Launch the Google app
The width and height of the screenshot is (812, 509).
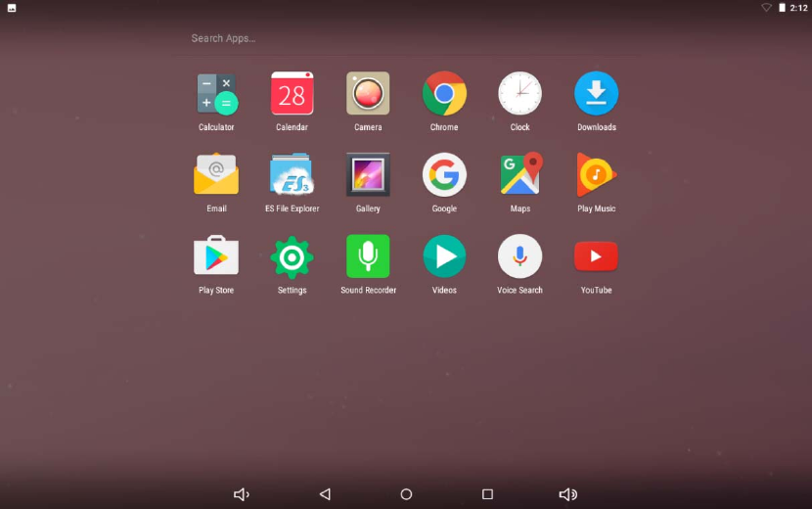[x=444, y=174]
